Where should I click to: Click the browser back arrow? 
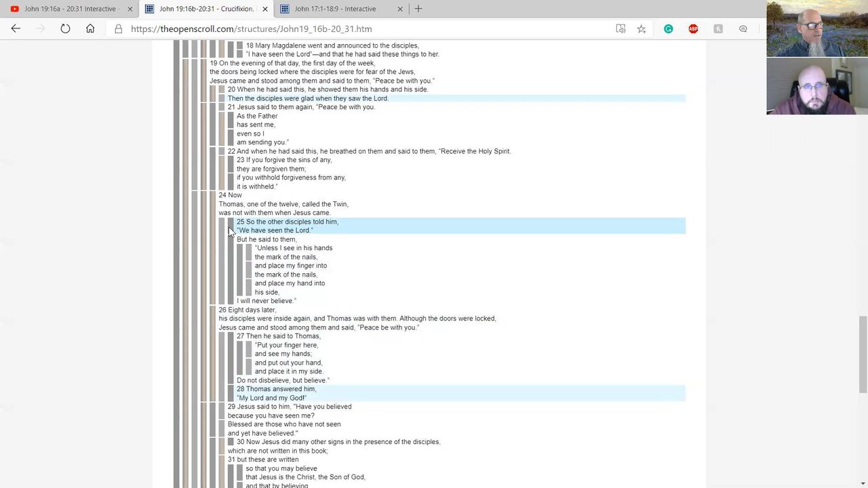pyautogui.click(x=16, y=28)
